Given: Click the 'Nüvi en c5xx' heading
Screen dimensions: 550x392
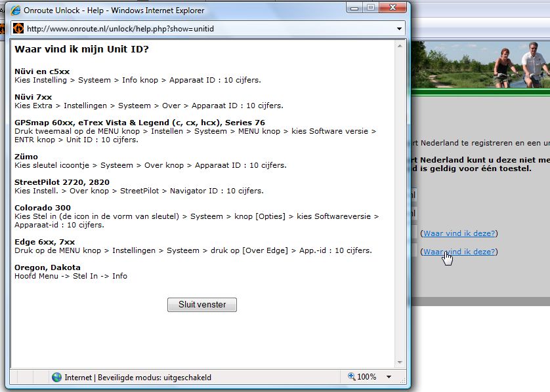Looking at the screenshot, I should tap(42, 71).
